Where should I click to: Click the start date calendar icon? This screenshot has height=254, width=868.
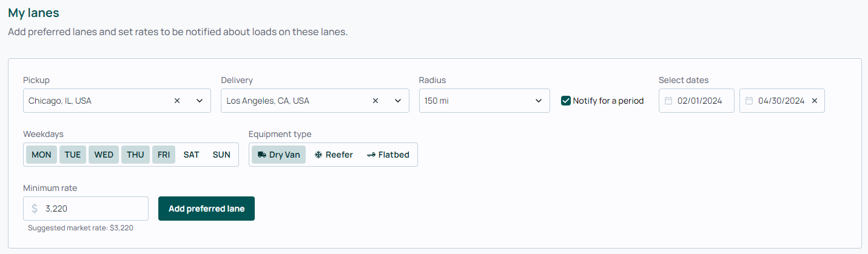point(668,101)
